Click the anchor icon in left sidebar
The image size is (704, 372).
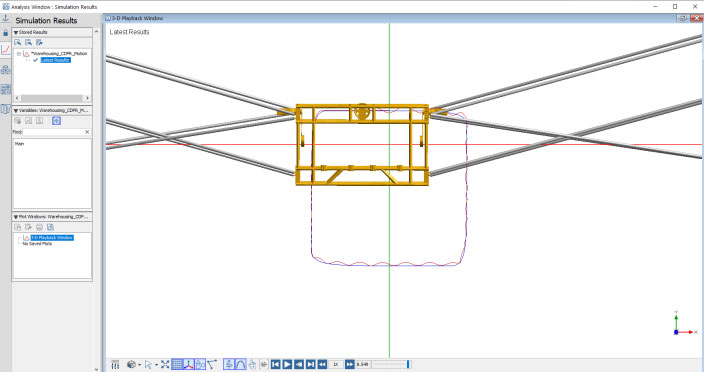(5, 18)
